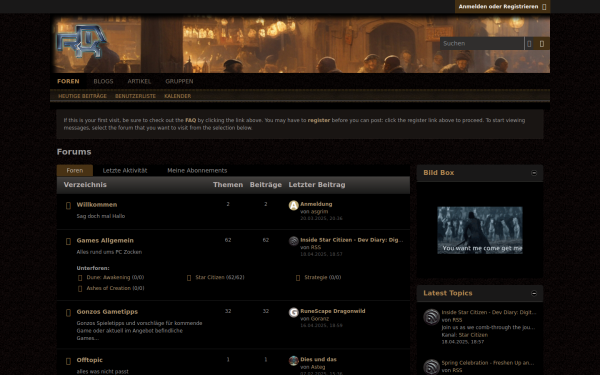Viewport: 600px width, 375px height.
Task: Collapse the Bild Box panel
Action: [534, 173]
